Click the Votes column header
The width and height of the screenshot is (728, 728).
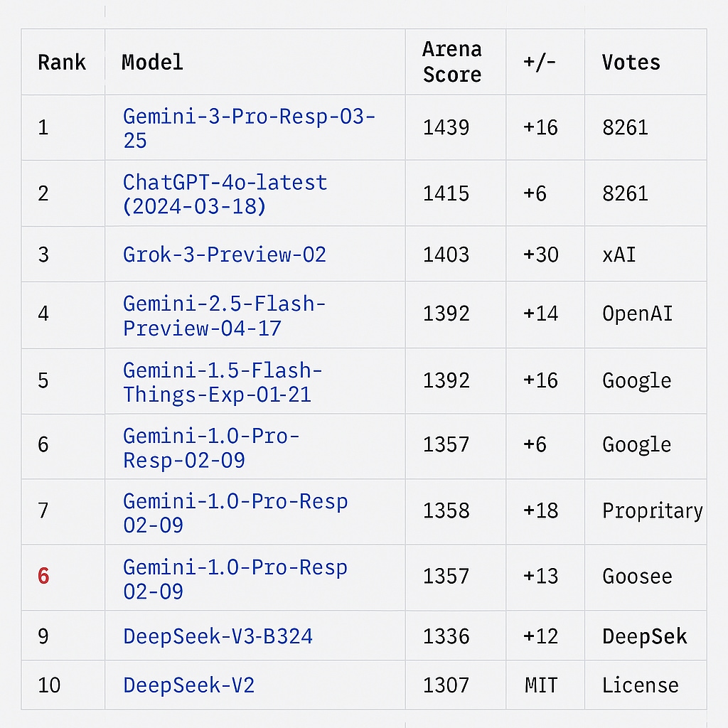click(631, 63)
